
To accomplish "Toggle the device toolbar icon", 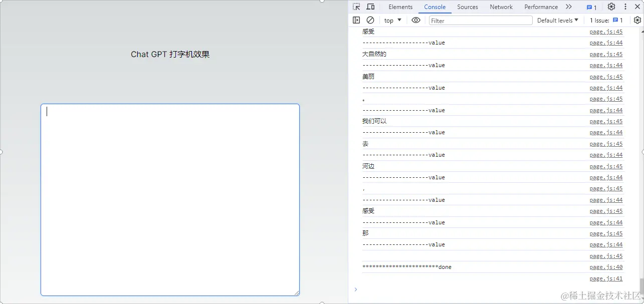I will tap(370, 7).
